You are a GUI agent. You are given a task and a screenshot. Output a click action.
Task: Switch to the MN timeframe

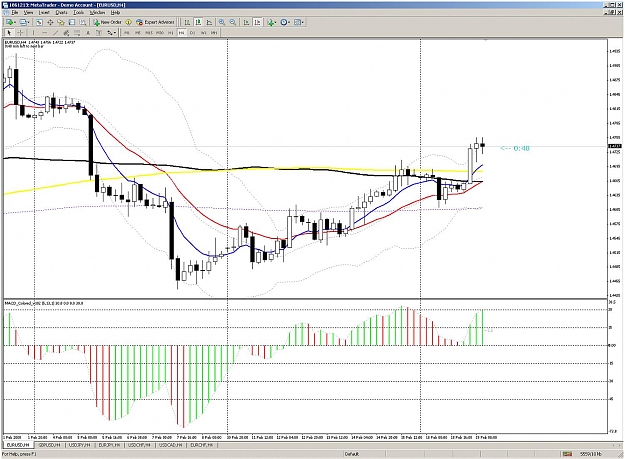[214, 33]
